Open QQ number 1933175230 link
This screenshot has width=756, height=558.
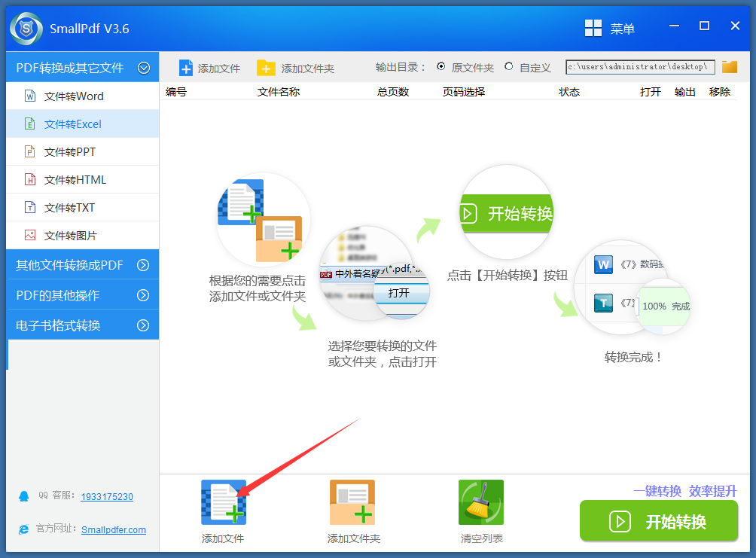[x=107, y=497]
